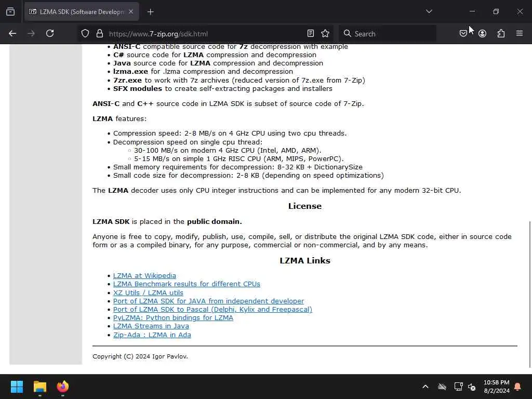The image size is (532, 399).
Task: Click the Search box in toolbar
Action: tap(388, 34)
